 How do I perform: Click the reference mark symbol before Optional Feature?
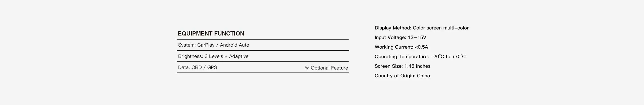[307, 68]
